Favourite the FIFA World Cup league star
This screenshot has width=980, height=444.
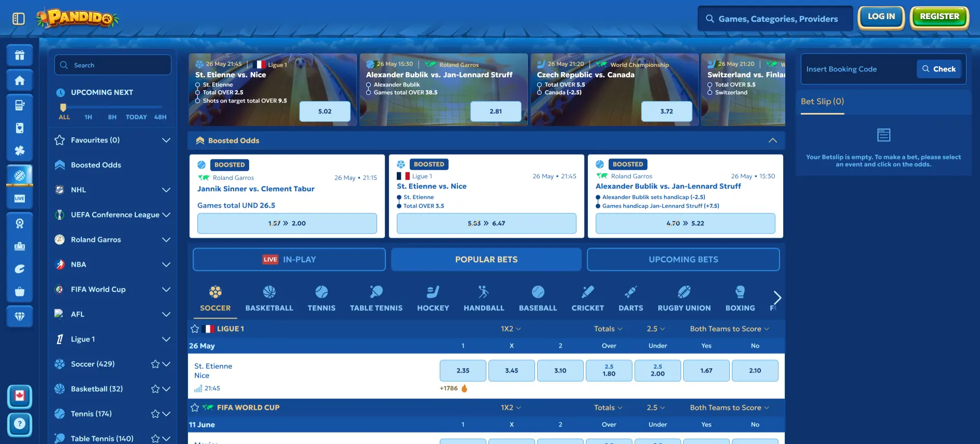coord(195,407)
